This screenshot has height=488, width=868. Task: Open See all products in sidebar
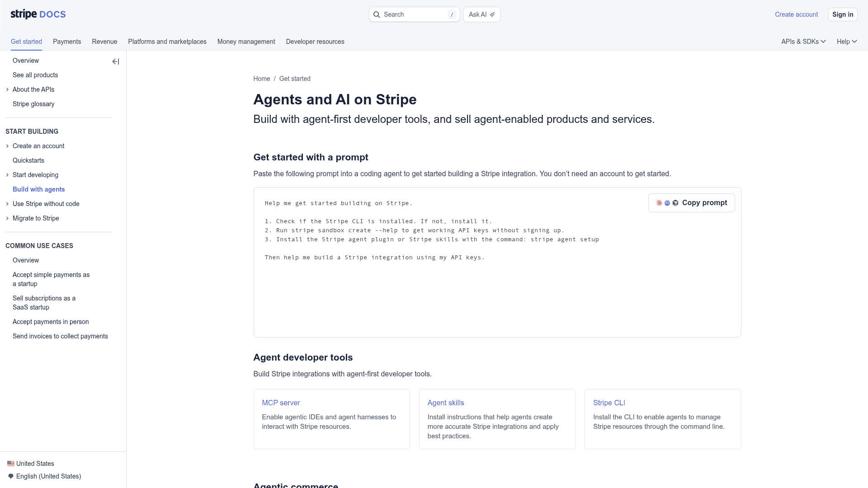coord(35,75)
